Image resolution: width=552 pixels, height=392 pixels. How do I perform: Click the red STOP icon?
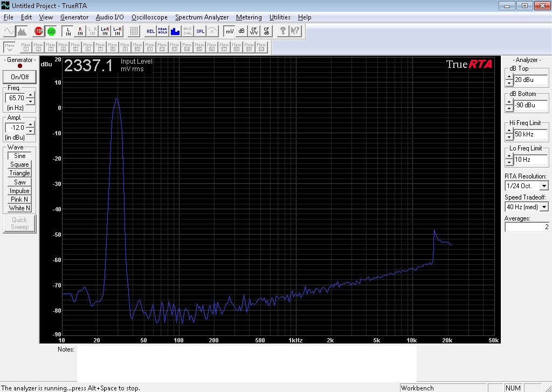tap(38, 31)
